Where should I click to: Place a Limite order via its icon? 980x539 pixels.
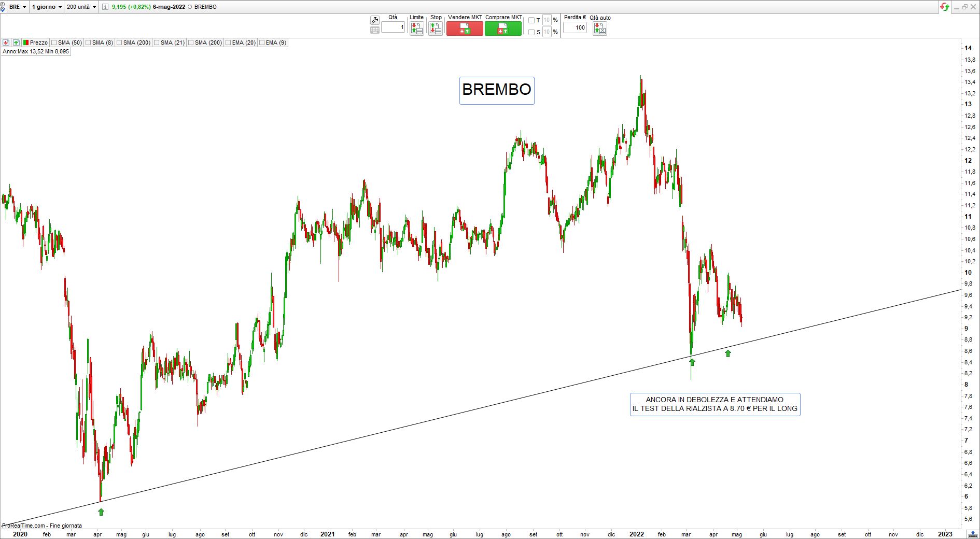click(416, 29)
